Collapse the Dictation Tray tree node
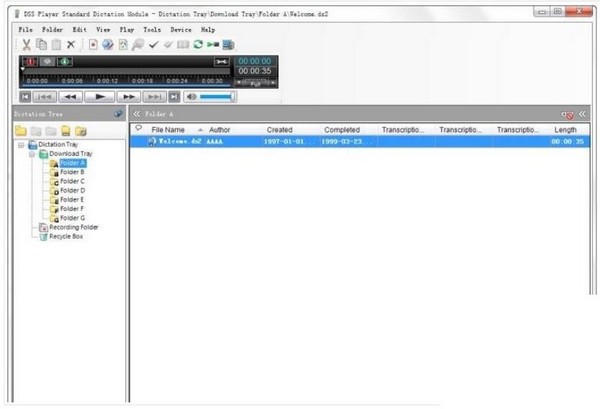Viewport: 600px width, 409px height. click(21, 145)
